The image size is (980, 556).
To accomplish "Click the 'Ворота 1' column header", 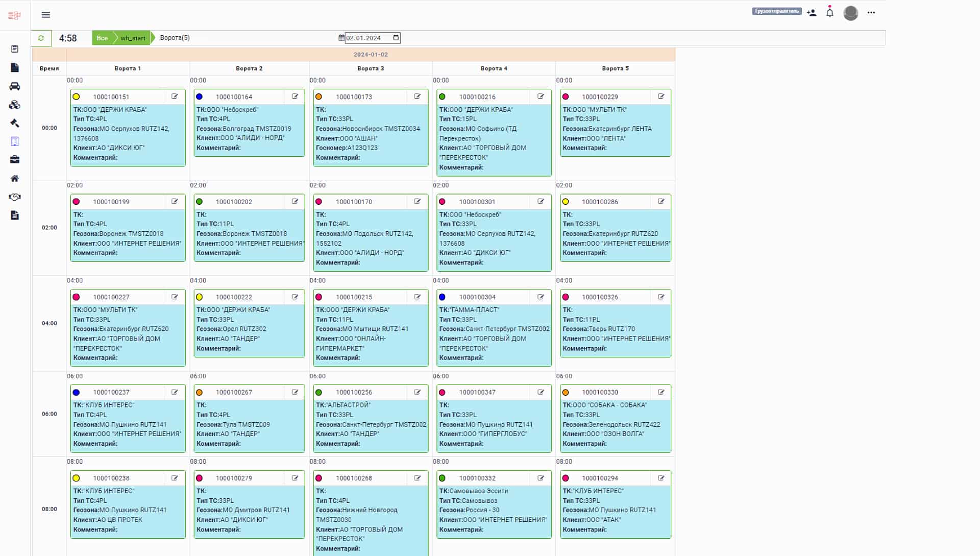I will pyautogui.click(x=128, y=68).
